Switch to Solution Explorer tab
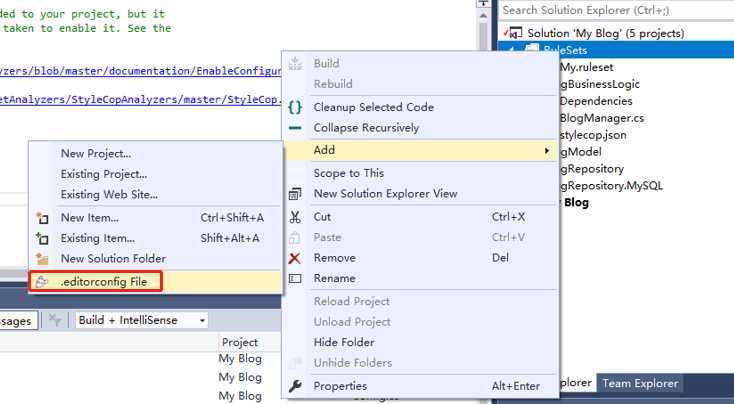Image resolution: width=734 pixels, height=404 pixels. [x=576, y=383]
